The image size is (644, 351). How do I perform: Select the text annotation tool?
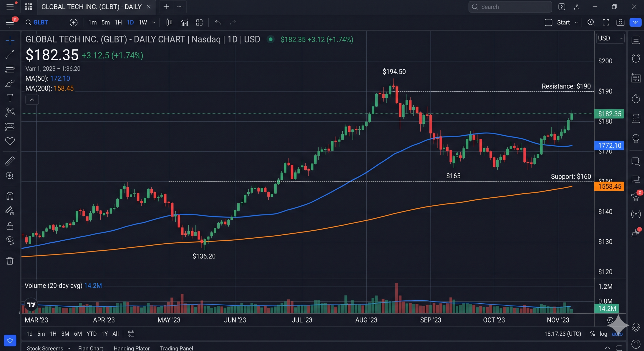10,98
